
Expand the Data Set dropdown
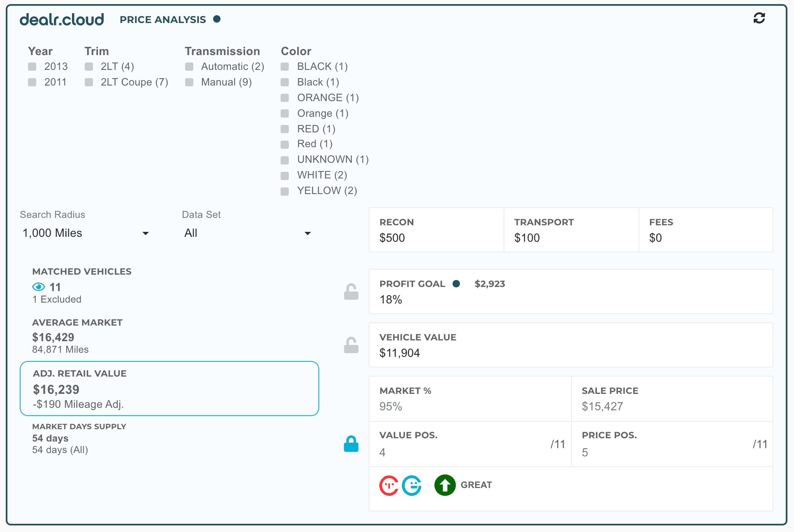pos(247,233)
